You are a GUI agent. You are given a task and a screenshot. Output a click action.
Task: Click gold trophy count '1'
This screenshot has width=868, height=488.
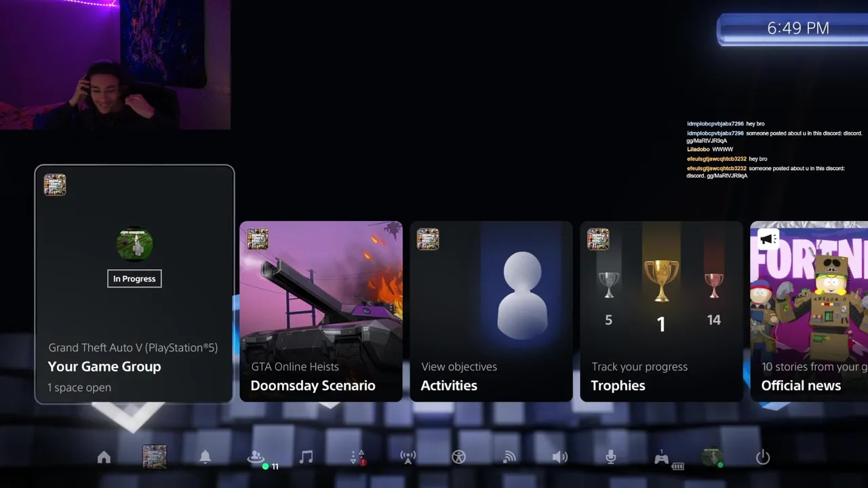[661, 325]
